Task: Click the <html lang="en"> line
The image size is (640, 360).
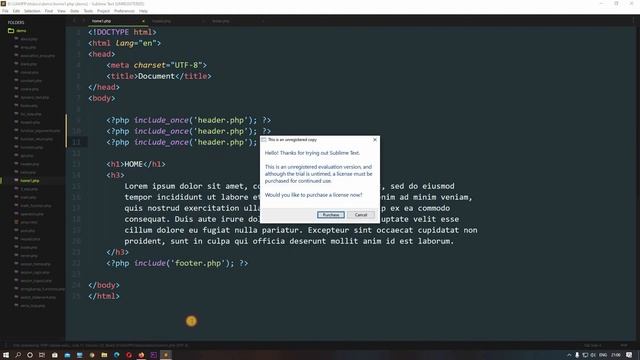Action: 124,43
